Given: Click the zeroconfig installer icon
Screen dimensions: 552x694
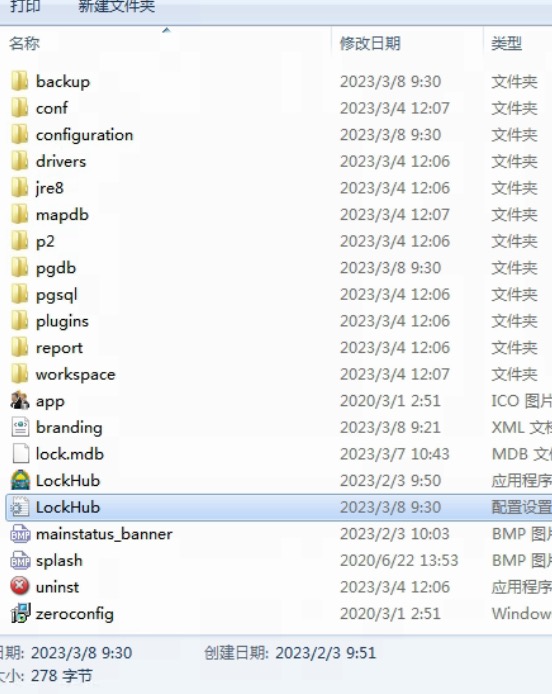Looking at the screenshot, I should click(20, 613).
